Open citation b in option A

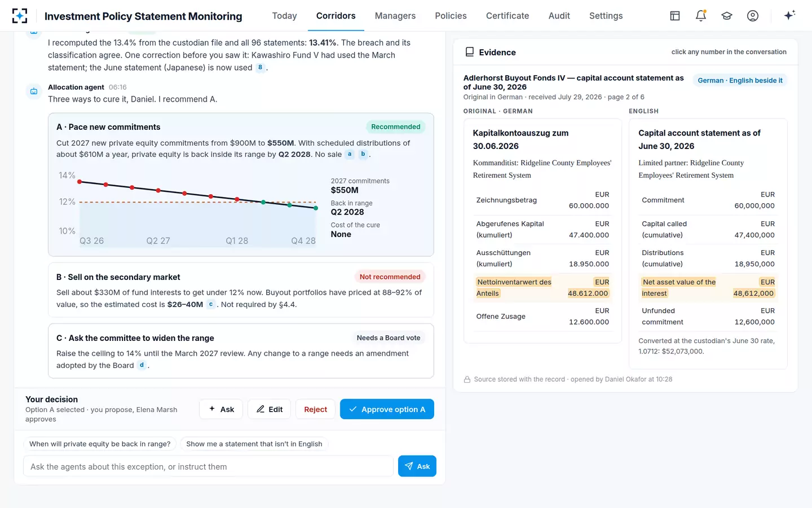363,154
